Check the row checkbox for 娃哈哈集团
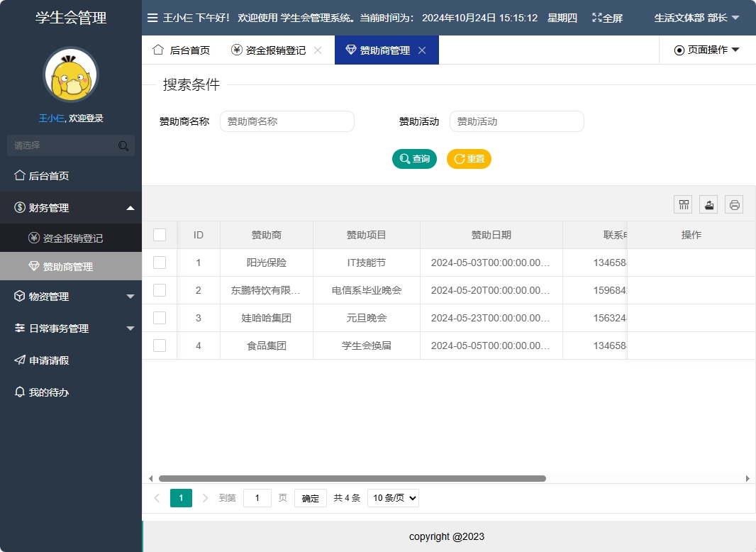Screen dimensions: 756x552 [x=159, y=318]
